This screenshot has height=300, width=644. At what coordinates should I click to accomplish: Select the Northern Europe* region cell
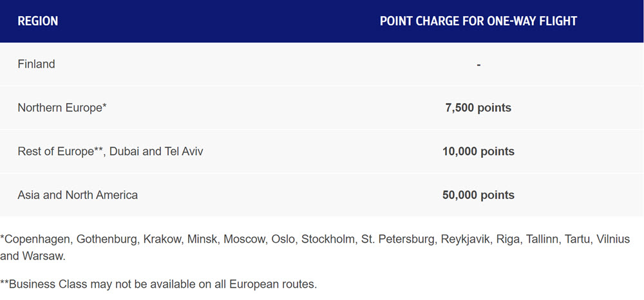tap(62, 108)
